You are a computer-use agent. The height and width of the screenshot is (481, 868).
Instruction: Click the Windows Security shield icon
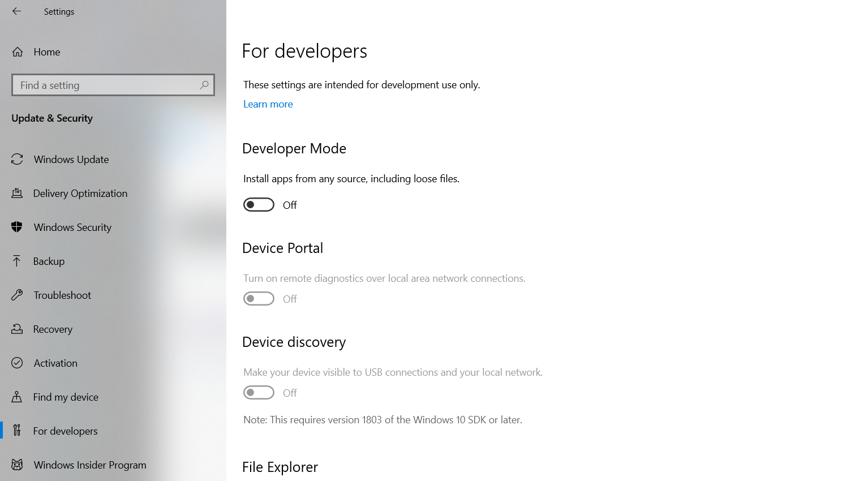[x=17, y=227]
